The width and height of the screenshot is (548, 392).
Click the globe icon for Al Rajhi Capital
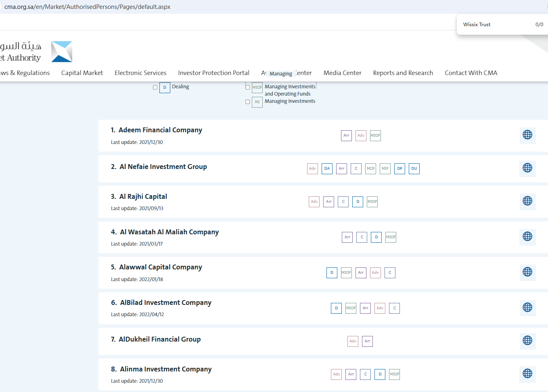[527, 201]
